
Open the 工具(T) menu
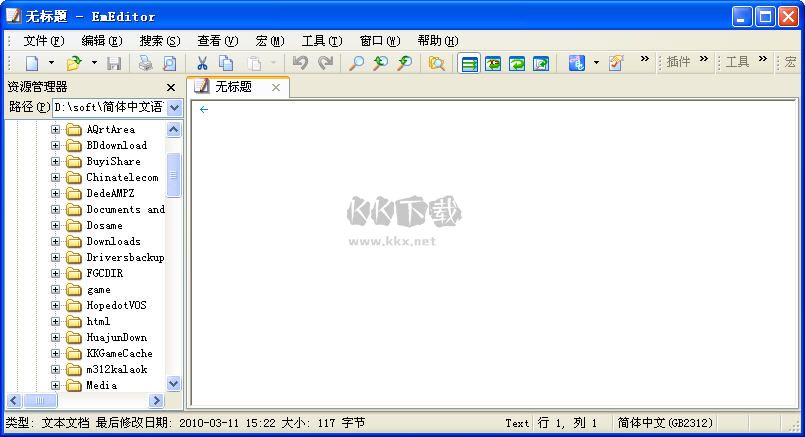click(322, 41)
